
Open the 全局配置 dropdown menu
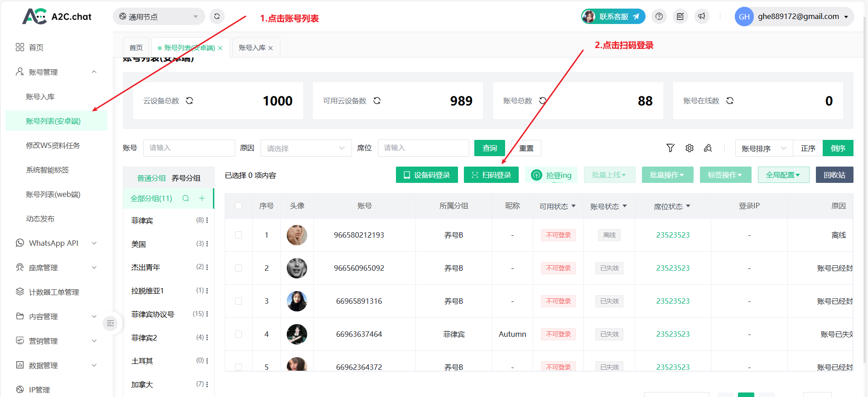click(783, 175)
